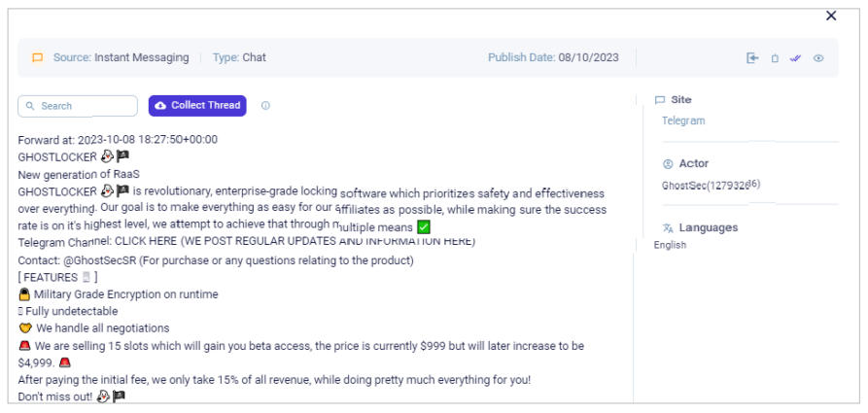Toggle the purple double-checkmark read marker
Image resolution: width=868 pixels, height=413 pixels.
(x=795, y=57)
